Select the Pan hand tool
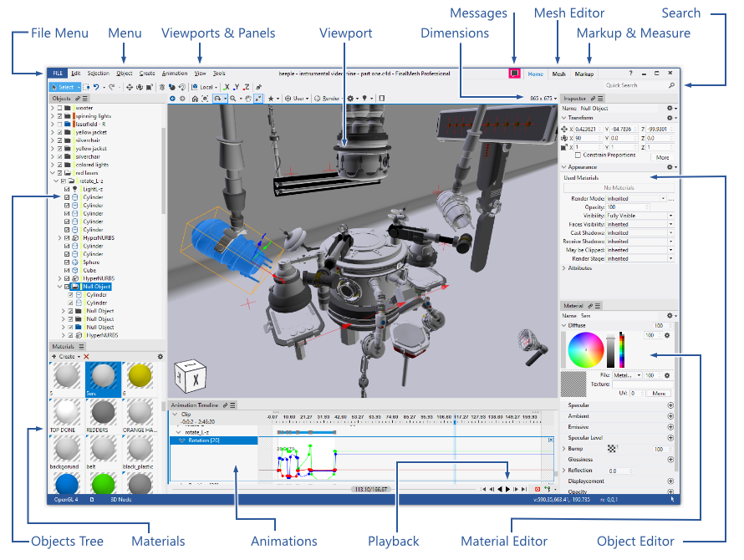 [x=247, y=99]
